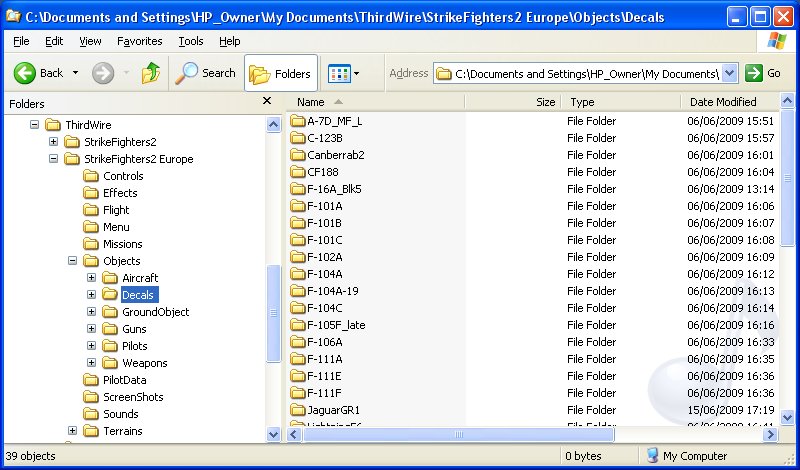Select the F-101A folder icon
800x470 pixels.
click(x=297, y=206)
